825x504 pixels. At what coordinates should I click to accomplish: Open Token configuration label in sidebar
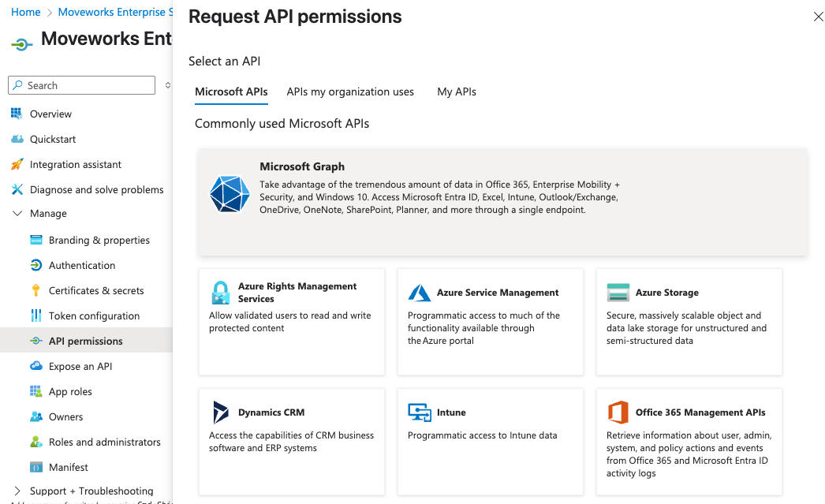pos(94,315)
